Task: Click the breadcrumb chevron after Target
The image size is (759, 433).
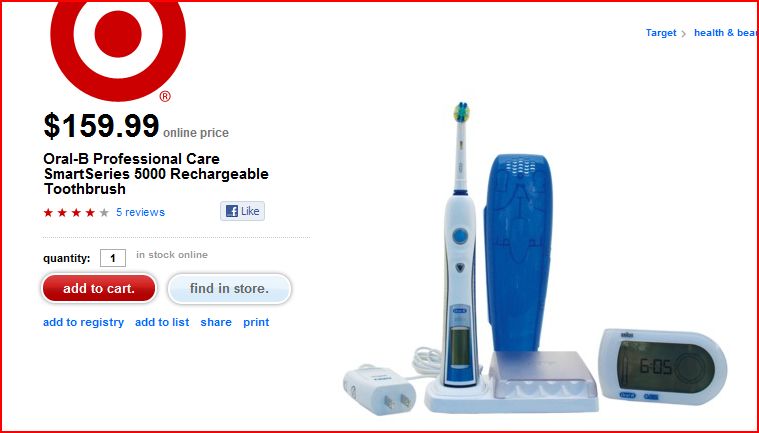Action: pyautogui.click(x=683, y=33)
